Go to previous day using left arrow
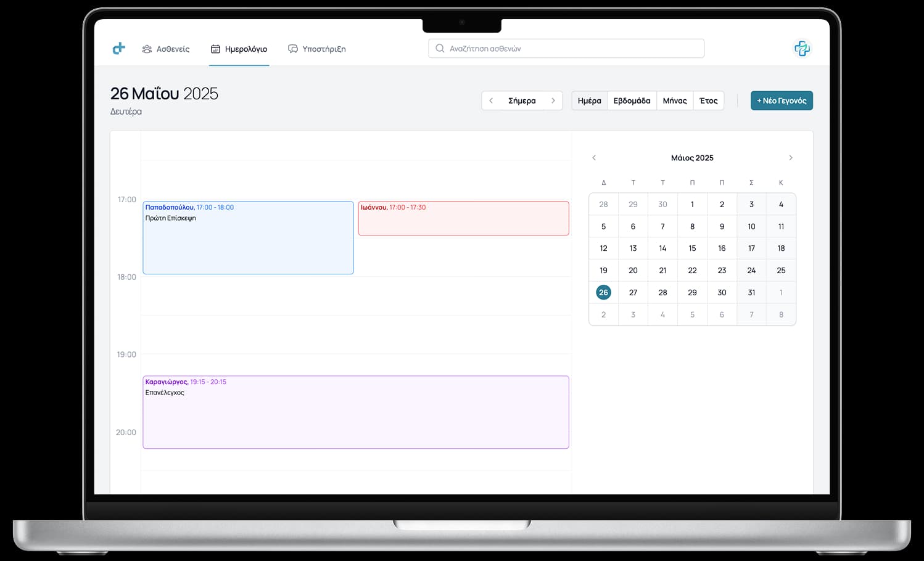 [x=491, y=100]
